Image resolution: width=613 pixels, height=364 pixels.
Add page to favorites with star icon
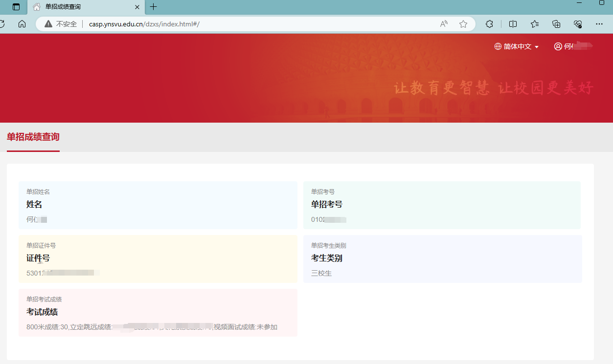click(x=463, y=24)
